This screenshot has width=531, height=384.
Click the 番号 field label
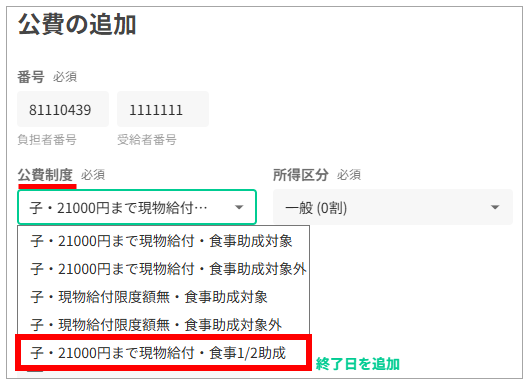coord(31,77)
